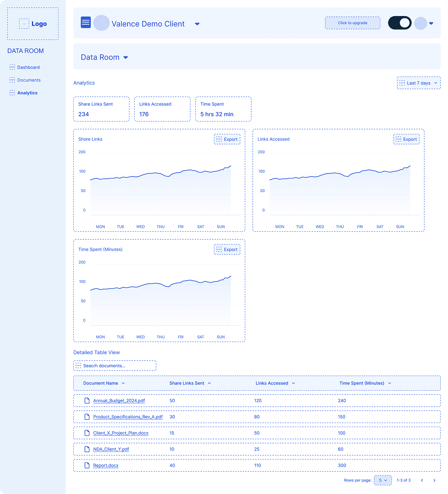The width and height of the screenshot is (448, 494).
Task: Sort by the Document Name column
Action: point(103,383)
